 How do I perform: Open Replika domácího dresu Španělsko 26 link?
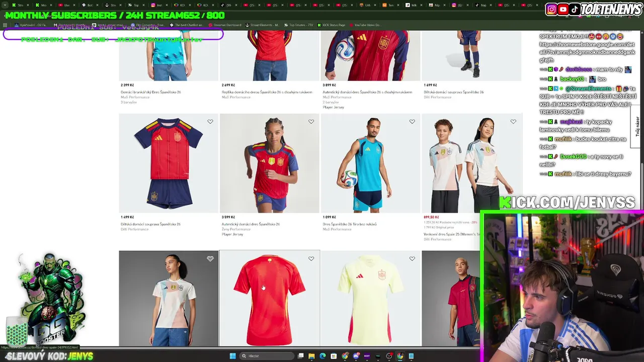tap(267, 92)
